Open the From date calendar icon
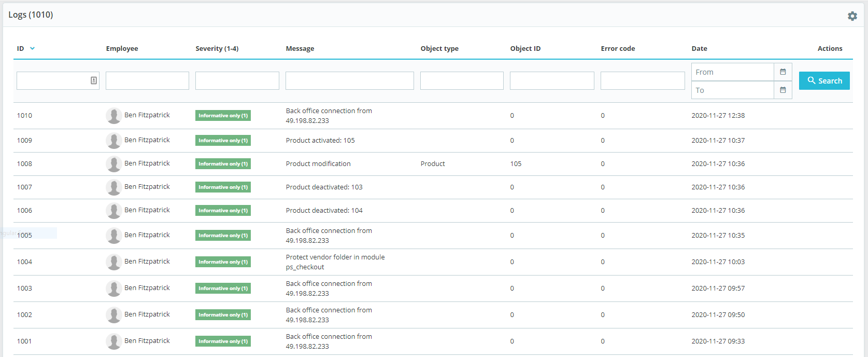 pos(783,72)
